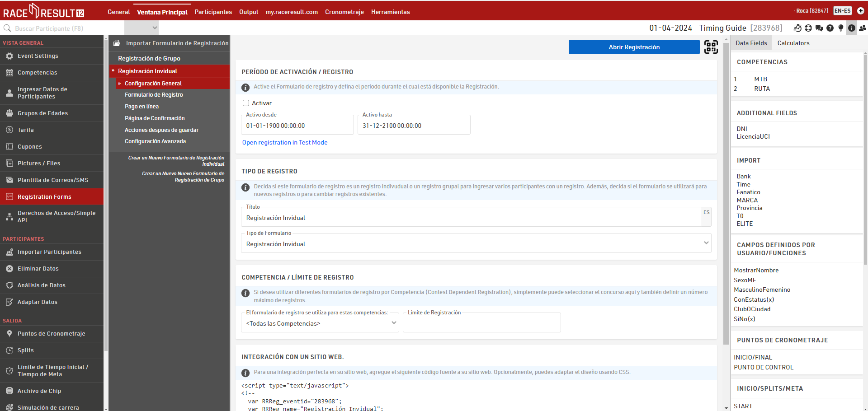
Task: Open the Todas las Competencias dropdown
Action: (320, 323)
